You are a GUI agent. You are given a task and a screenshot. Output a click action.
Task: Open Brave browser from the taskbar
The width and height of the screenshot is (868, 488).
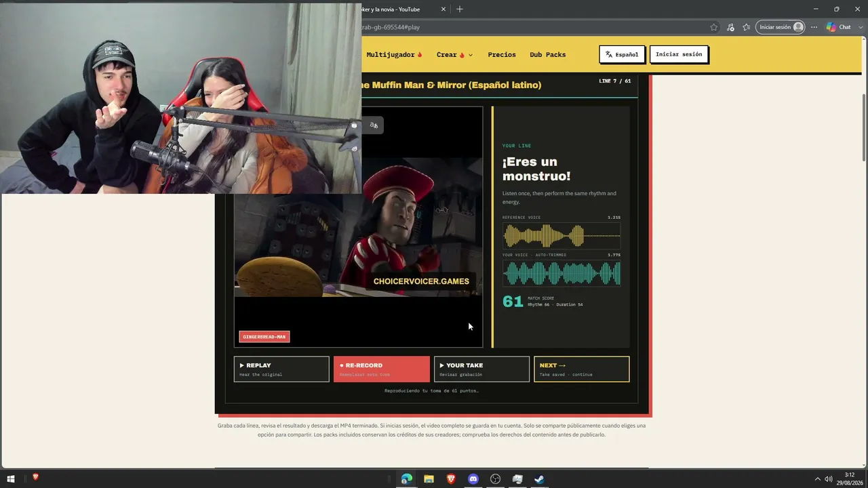click(451, 479)
